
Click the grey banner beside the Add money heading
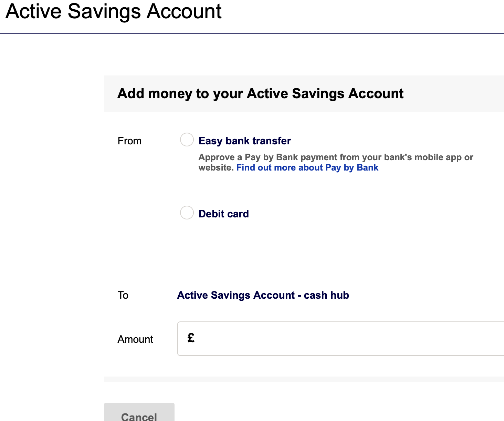454,94
